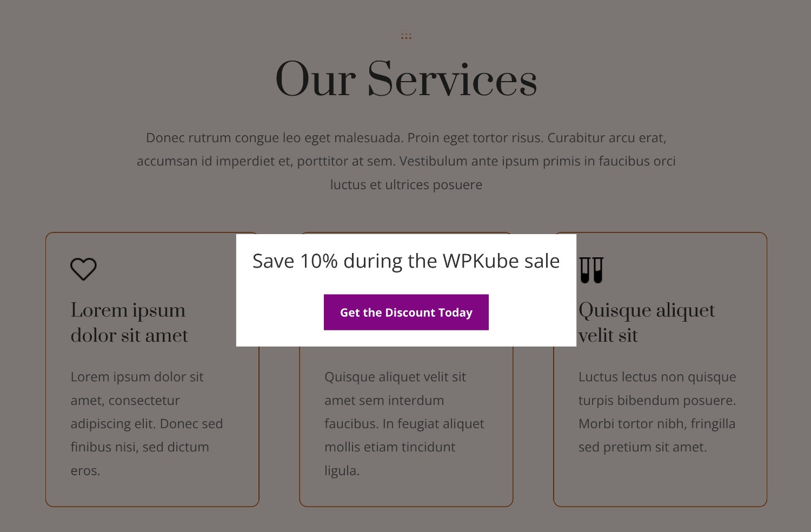Click the Get the Discount Today button
This screenshot has height=532, width=811.
pyautogui.click(x=406, y=312)
